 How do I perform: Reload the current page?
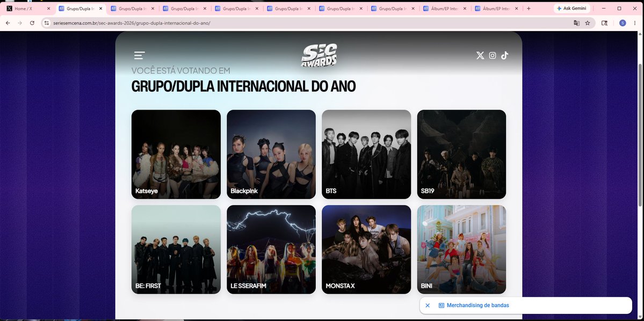pyautogui.click(x=32, y=23)
